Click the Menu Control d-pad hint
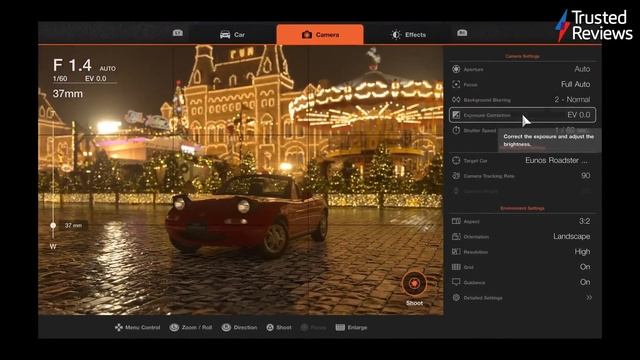The image size is (640, 360). [137, 327]
